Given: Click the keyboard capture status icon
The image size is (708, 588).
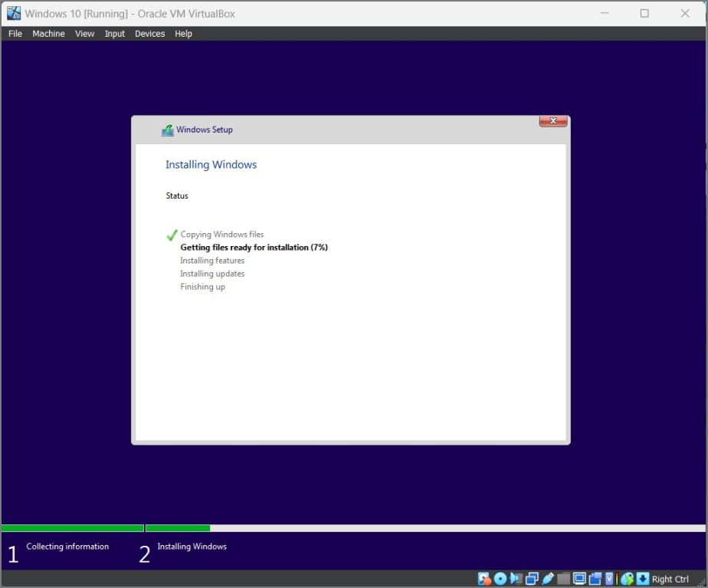Looking at the screenshot, I should point(643,579).
